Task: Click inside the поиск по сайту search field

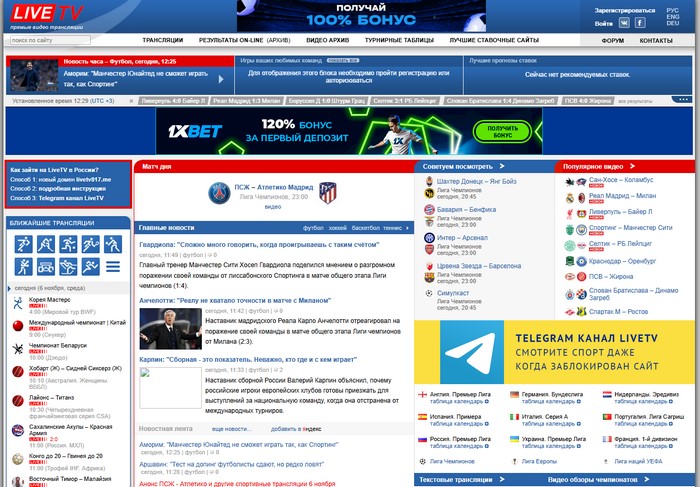Action: point(50,40)
